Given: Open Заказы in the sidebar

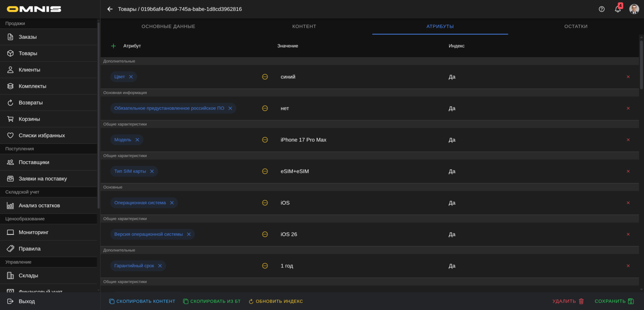Looking at the screenshot, I should (28, 37).
